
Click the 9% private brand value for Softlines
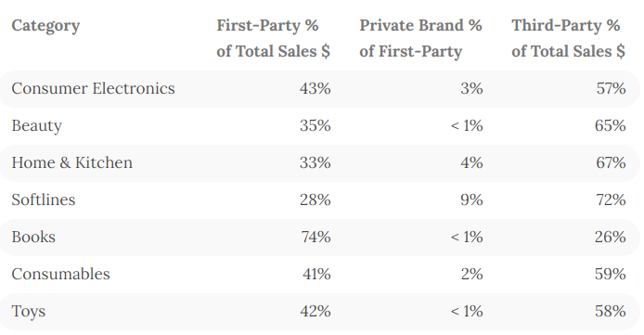point(471,200)
